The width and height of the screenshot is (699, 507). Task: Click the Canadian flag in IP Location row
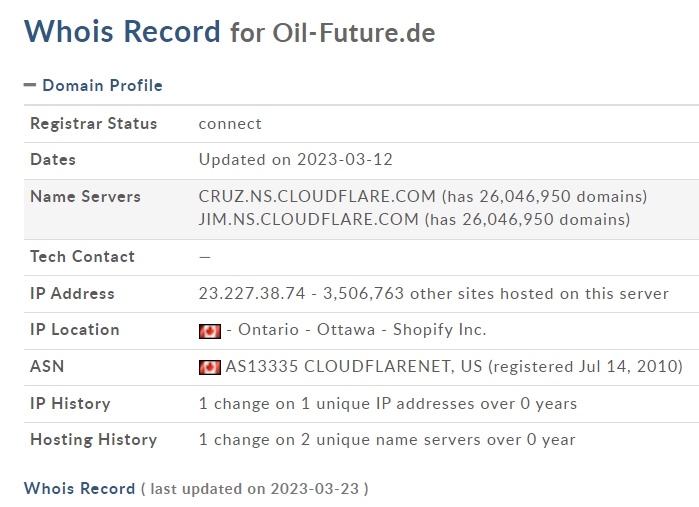[210, 331]
